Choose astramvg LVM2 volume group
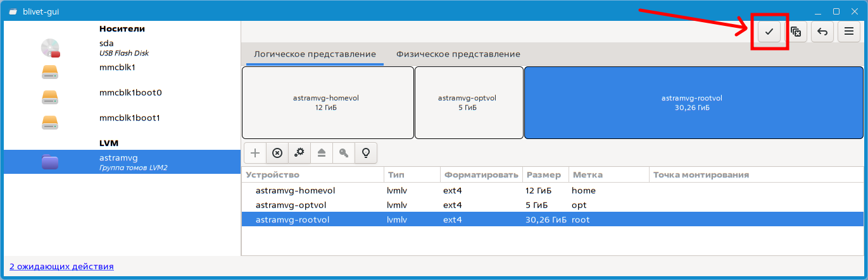This screenshot has height=280, width=868. (120, 162)
